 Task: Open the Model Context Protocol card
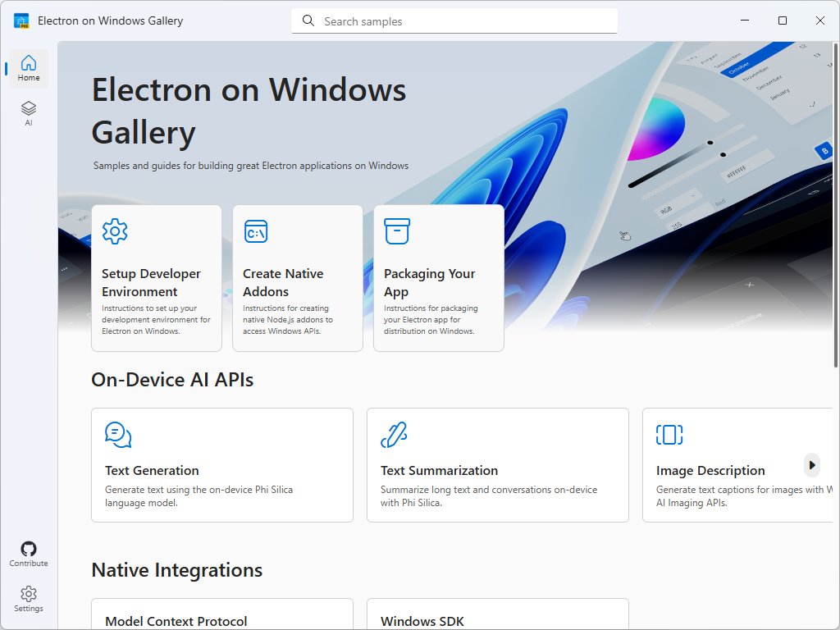(x=222, y=614)
